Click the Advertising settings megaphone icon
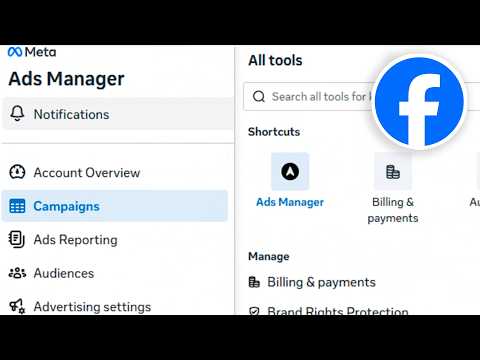Viewport: 480px width, 360px height. [17, 306]
